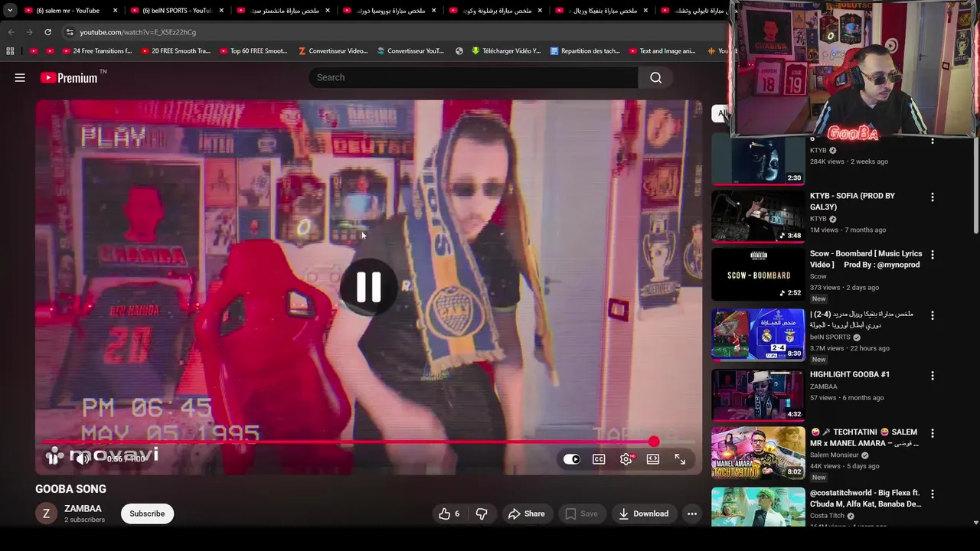Open the bookmarks apps grid icon
The image size is (980, 551).
pyautogui.click(x=10, y=51)
